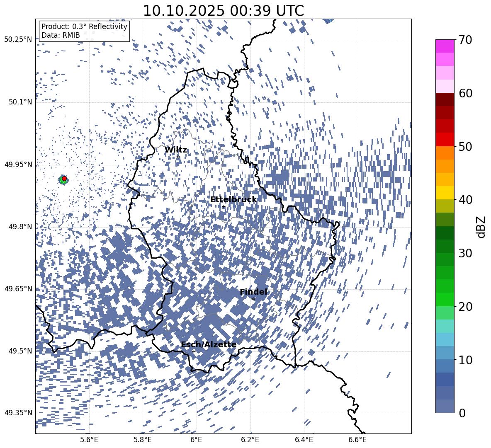This screenshot has height=448, width=491.
Task: Click the 6.6°E longitude label
Action: [x=357, y=440]
